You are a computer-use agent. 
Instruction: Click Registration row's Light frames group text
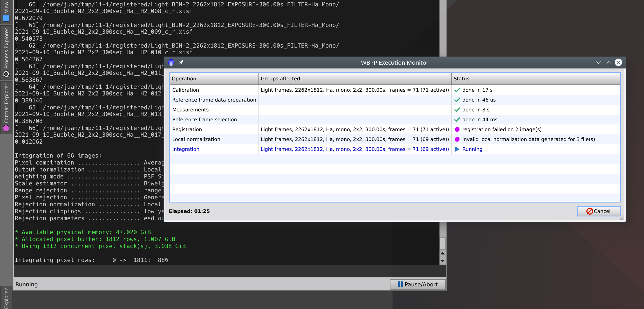pyautogui.click(x=355, y=129)
